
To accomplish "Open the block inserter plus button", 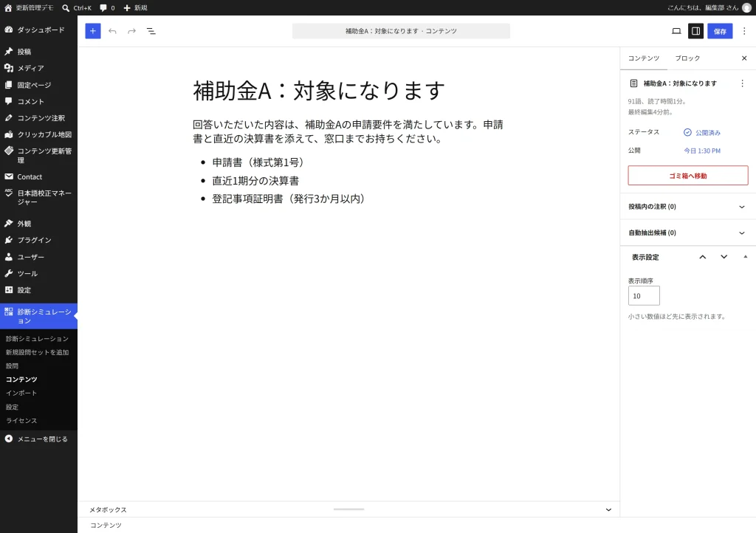I will (93, 31).
